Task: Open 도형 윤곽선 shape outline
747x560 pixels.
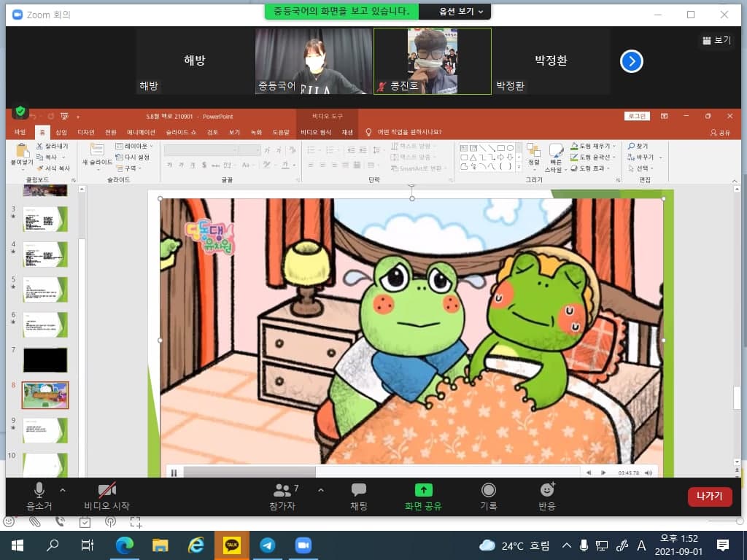Action: [592, 157]
